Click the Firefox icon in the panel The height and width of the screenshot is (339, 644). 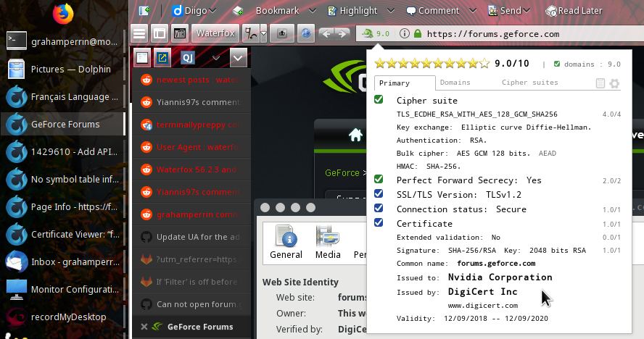pyautogui.click(x=63, y=13)
